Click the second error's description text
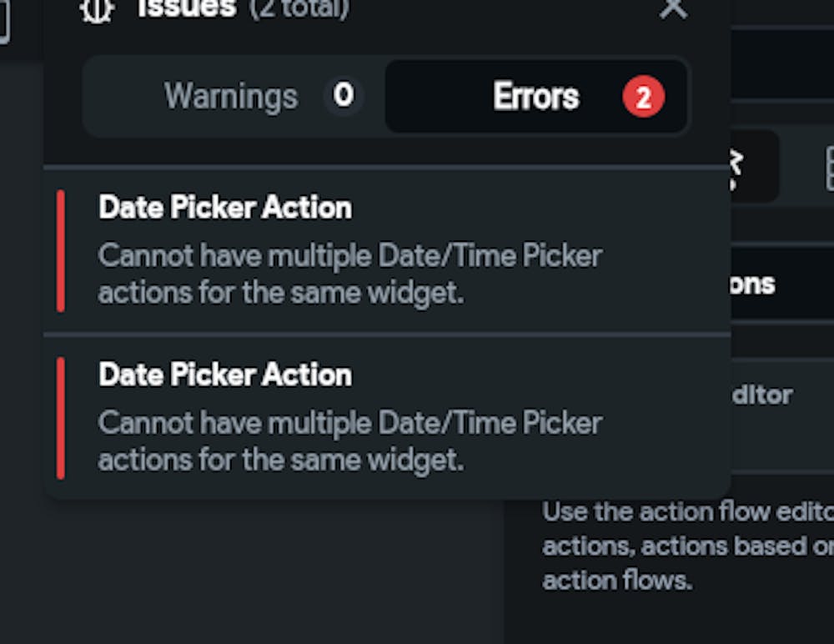The width and height of the screenshot is (834, 644). pyautogui.click(x=350, y=441)
